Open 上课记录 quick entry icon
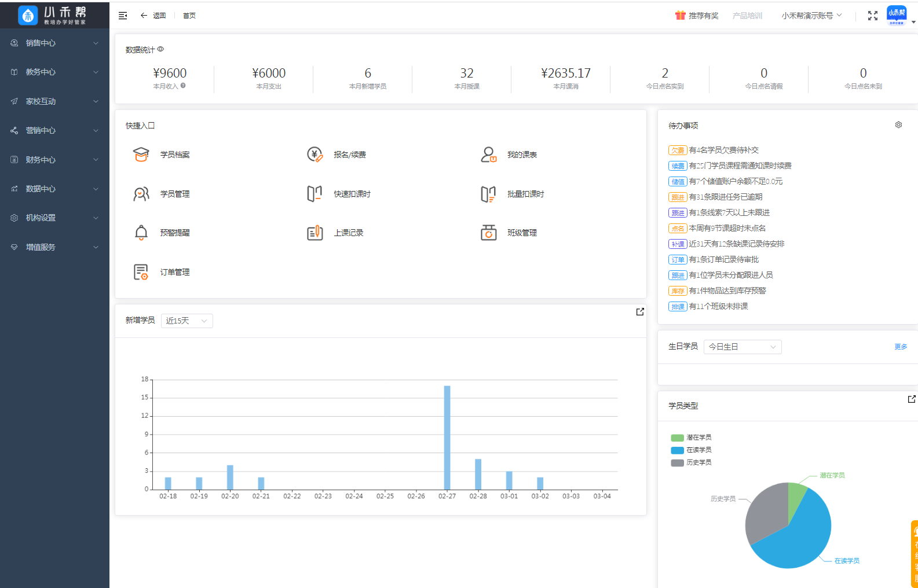The image size is (918, 588). pos(314,233)
